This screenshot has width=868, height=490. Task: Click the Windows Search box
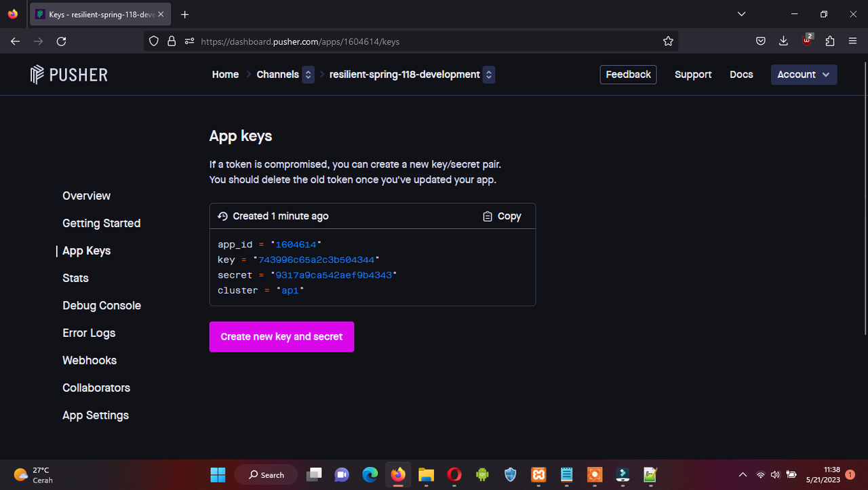[266, 474]
